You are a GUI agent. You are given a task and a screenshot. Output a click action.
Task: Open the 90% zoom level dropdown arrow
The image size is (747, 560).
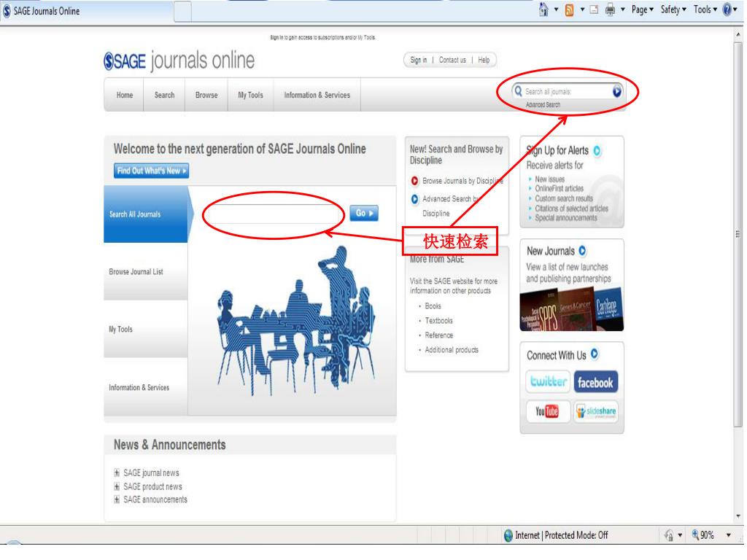729,535
